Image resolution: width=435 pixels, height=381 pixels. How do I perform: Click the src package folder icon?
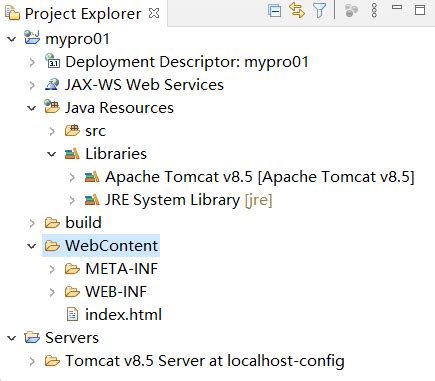pos(72,130)
